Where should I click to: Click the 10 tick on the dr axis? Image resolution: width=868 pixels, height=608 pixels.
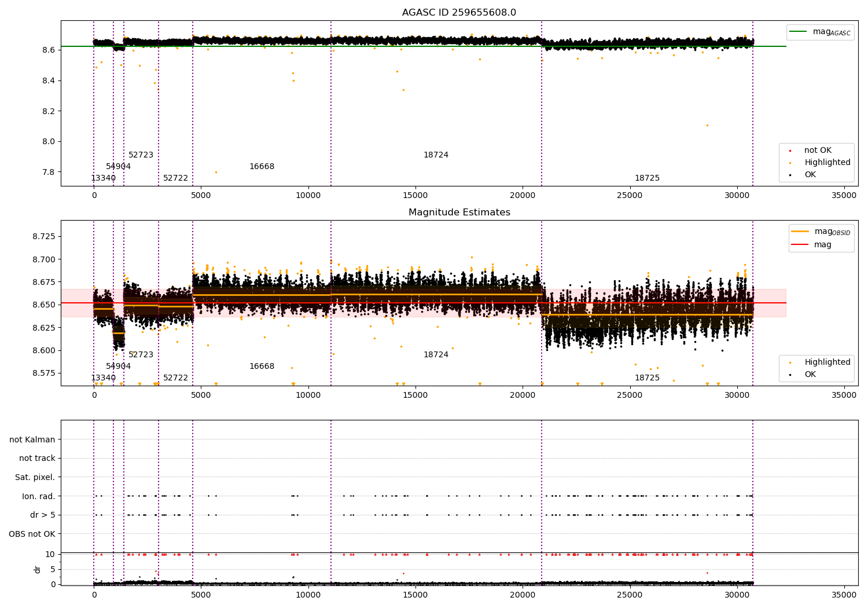click(x=50, y=554)
